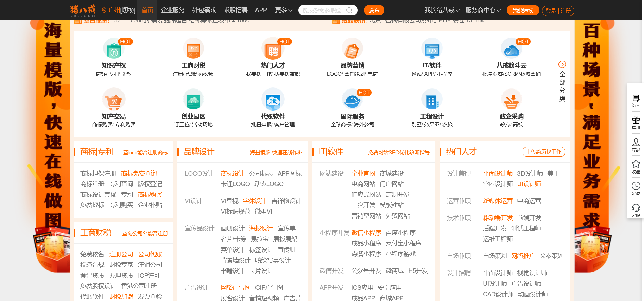
Task: Open the 商标购买 link
Action: [150, 195]
